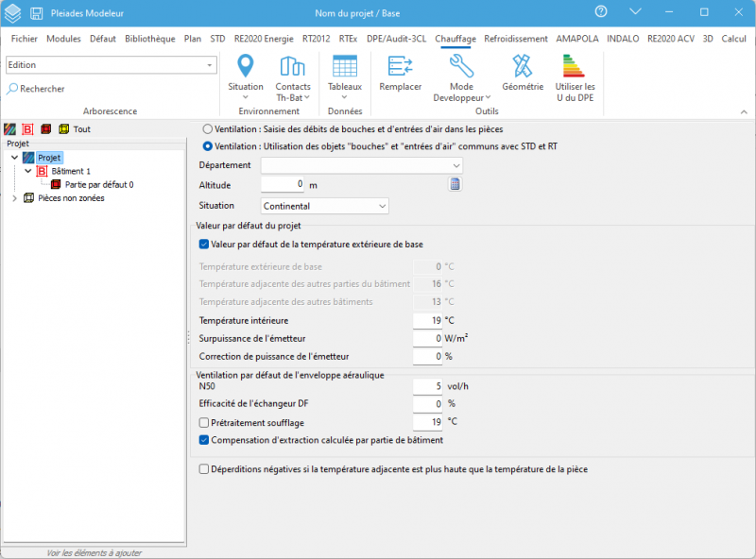Image resolution: width=756 pixels, height=559 pixels.
Task: Open the Calcul tab
Action: point(733,39)
